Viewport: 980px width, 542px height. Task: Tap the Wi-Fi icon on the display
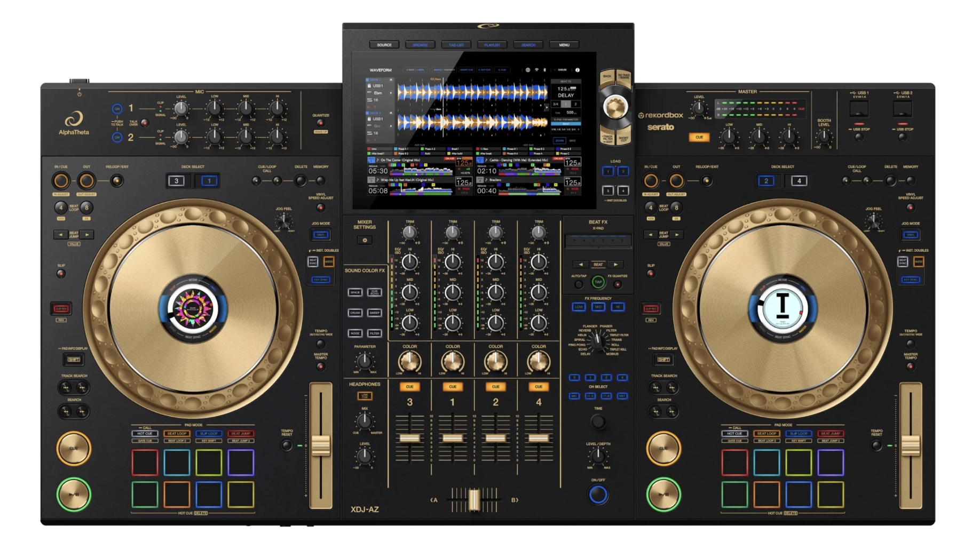(537, 70)
